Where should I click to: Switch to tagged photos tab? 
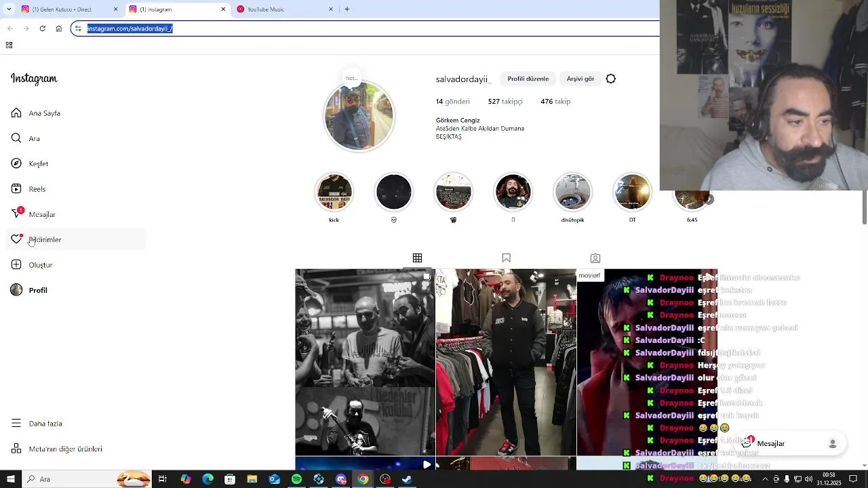click(x=595, y=258)
